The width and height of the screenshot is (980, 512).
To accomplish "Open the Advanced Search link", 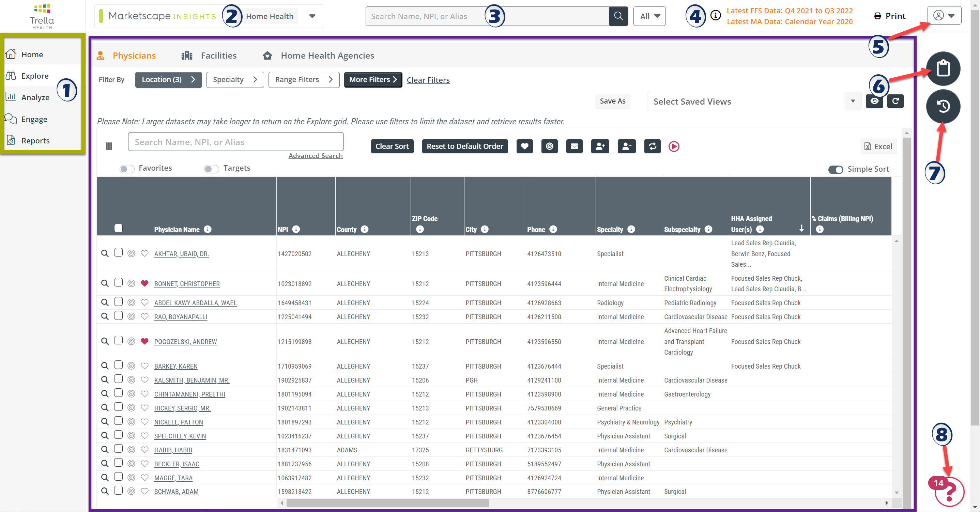I will coord(316,156).
